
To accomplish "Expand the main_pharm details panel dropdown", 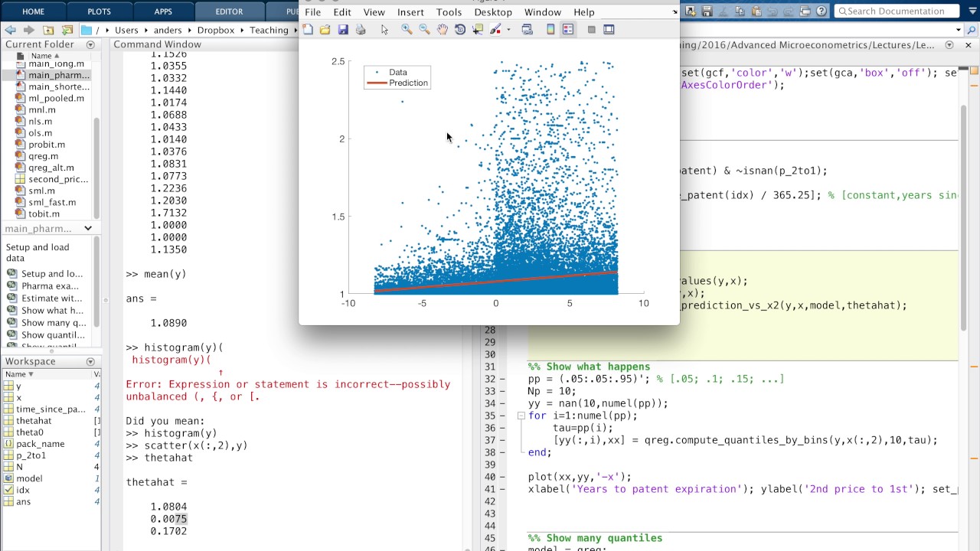I will tap(87, 228).
